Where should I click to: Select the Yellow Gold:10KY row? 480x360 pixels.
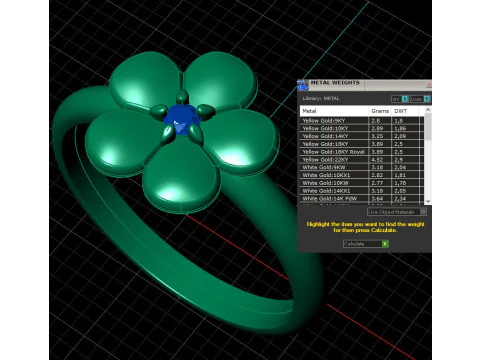click(362, 128)
